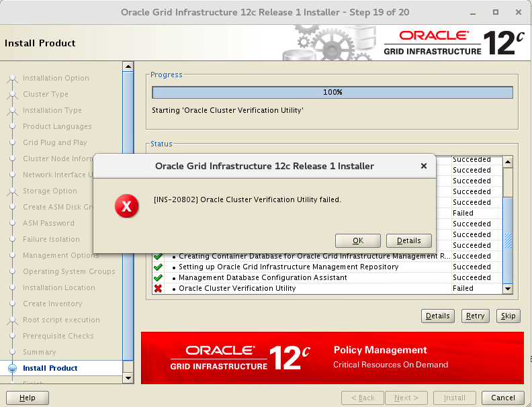Image resolution: width=532 pixels, height=407 pixels.
Task: Select the Create Inventory step
Action: click(x=52, y=304)
